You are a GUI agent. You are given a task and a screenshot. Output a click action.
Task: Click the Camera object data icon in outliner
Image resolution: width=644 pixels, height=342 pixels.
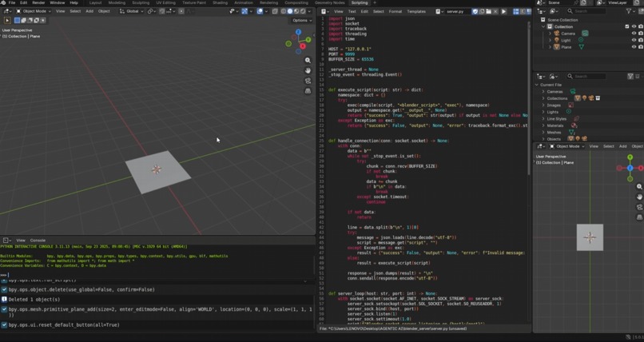pos(585,34)
